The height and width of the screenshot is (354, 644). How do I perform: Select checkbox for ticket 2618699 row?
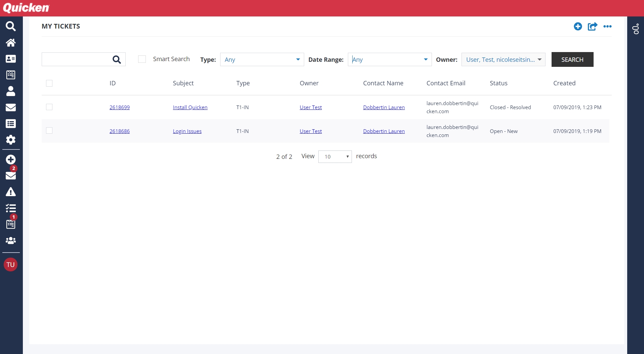(49, 107)
